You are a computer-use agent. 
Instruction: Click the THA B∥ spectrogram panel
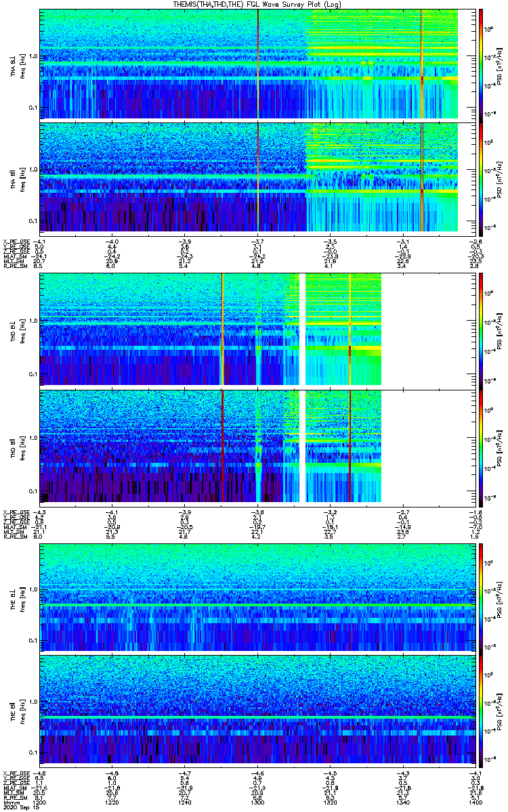(257, 179)
